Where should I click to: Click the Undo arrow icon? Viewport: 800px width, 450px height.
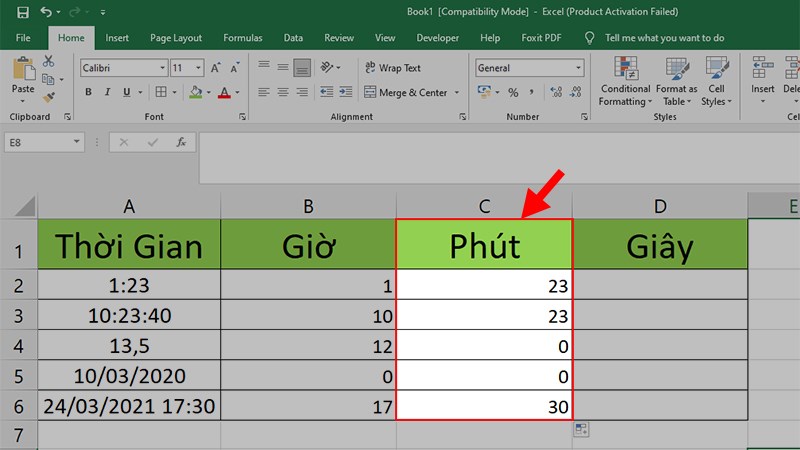click(46, 11)
